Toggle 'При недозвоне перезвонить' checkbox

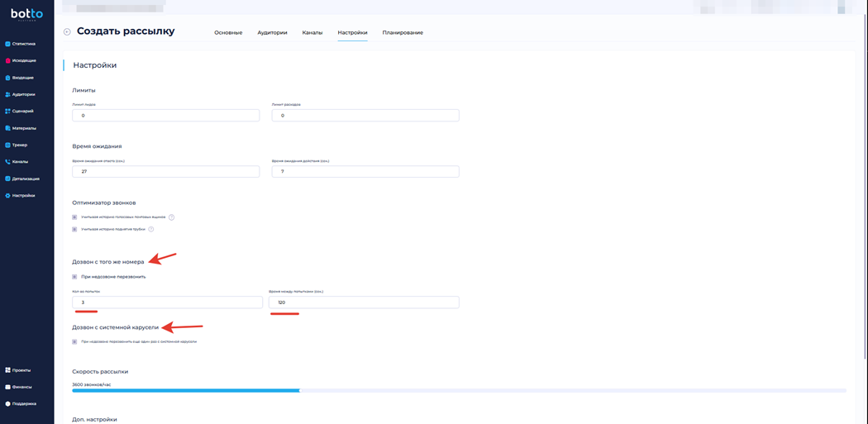click(x=74, y=277)
